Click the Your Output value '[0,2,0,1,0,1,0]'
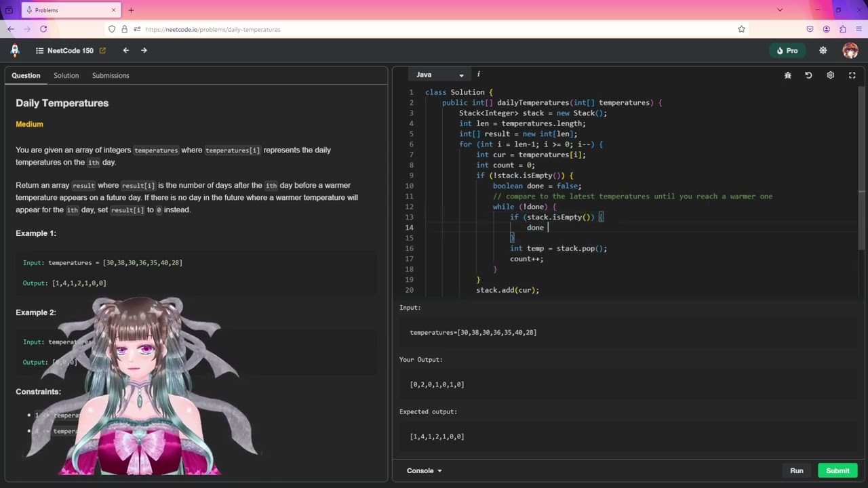The image size is (868, 488). [x=437, y=384]
